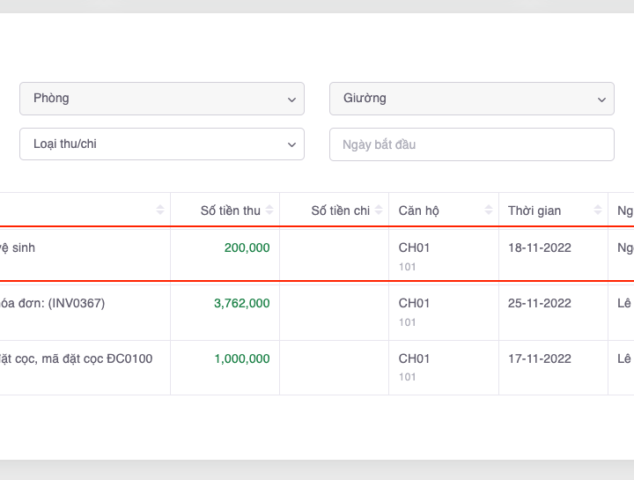Expand the Loại thu/chi dropdown

[x=161, y=144]
